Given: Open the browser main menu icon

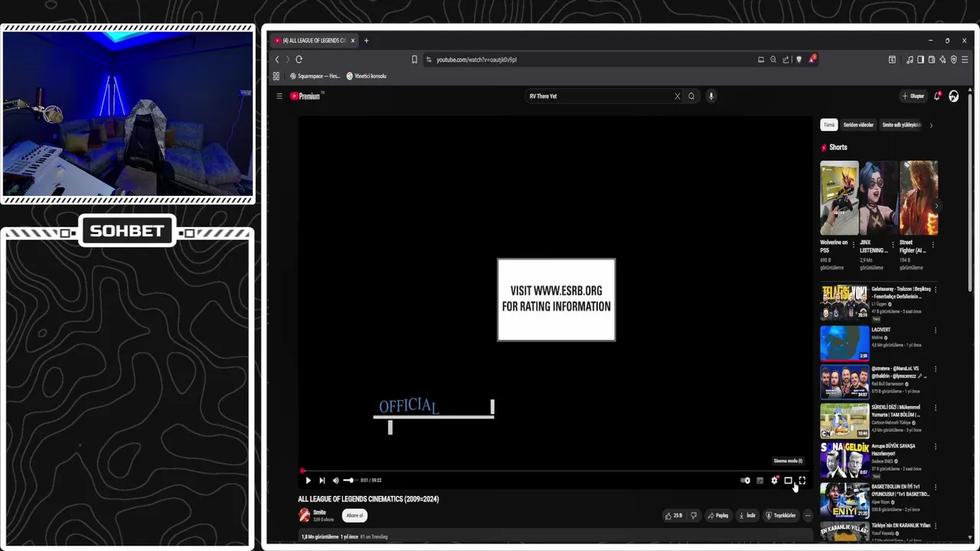Looking at the screenshot, I should [x=965, y=60].
